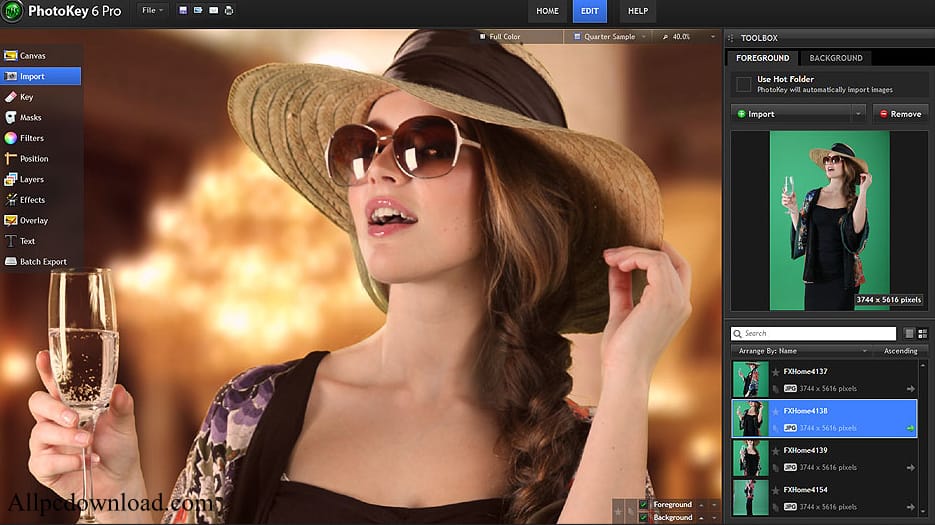935x525 pixels.
Task: Click the "FXHome4154" file name text
Action: coord(805,490)
